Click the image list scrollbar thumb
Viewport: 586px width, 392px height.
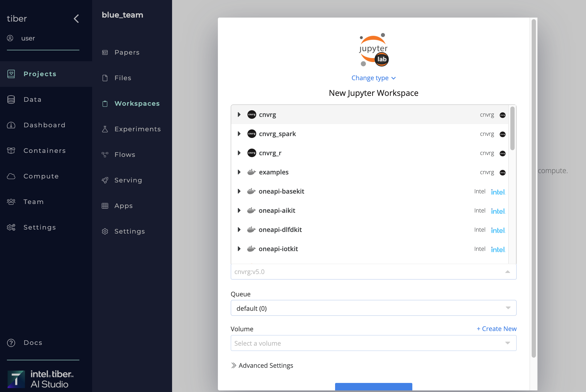coord(512,128)
